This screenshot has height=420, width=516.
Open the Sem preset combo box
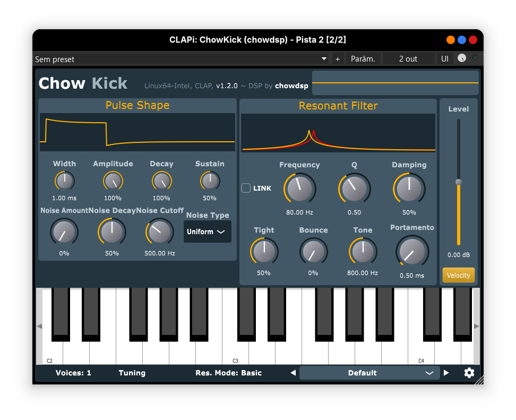tap(180, 59)
